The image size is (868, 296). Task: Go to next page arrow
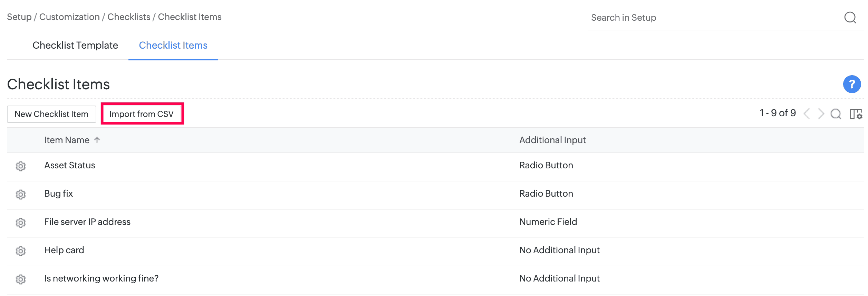[821, 114]
